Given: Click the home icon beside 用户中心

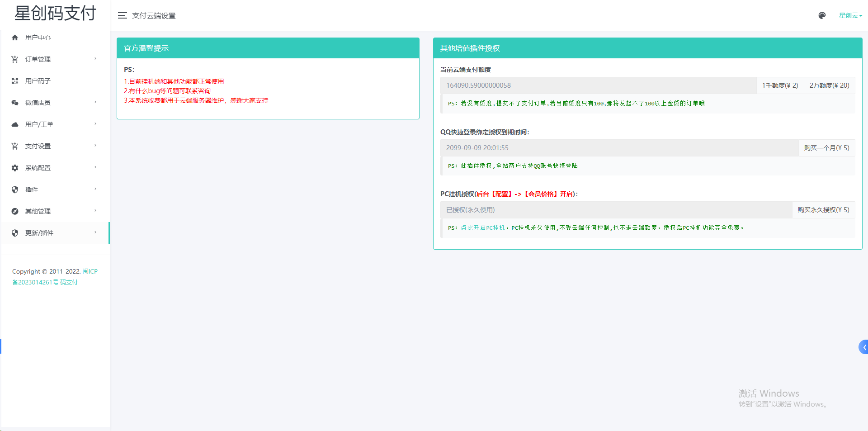Looking at the screenshot, I should pyautogui.click(x=15, y=38).
